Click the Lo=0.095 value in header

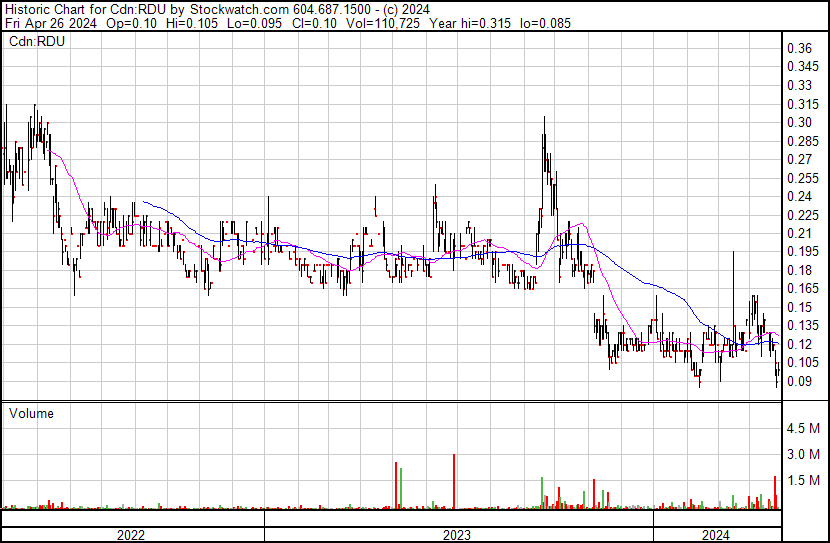coord(254,23)
